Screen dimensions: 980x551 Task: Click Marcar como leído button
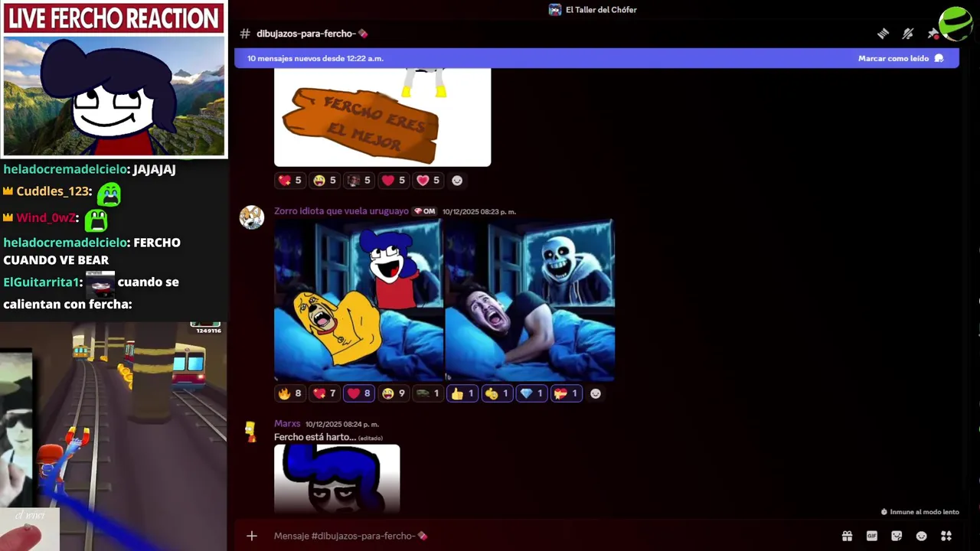pyautogui.click(x=900, y=58)
